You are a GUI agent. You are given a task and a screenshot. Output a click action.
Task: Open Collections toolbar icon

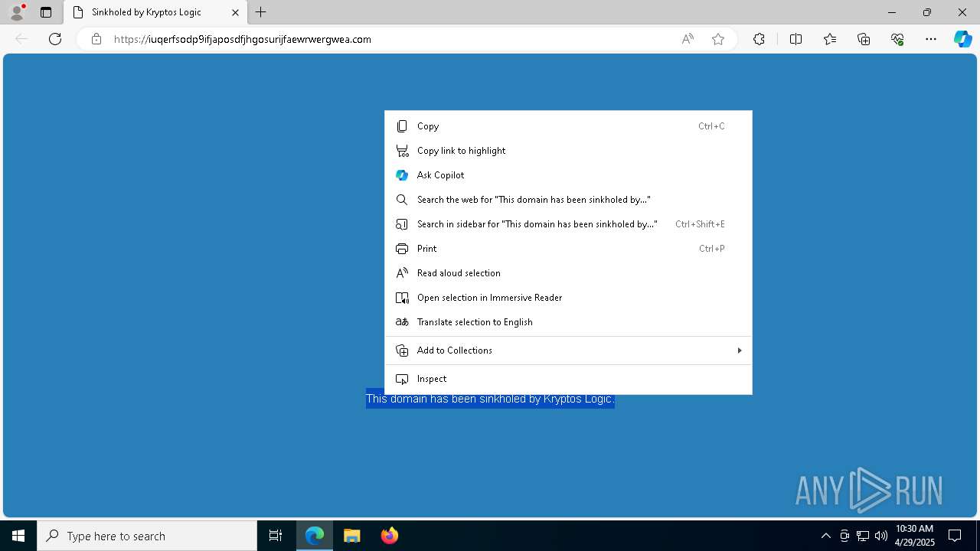tap(864, 39)
